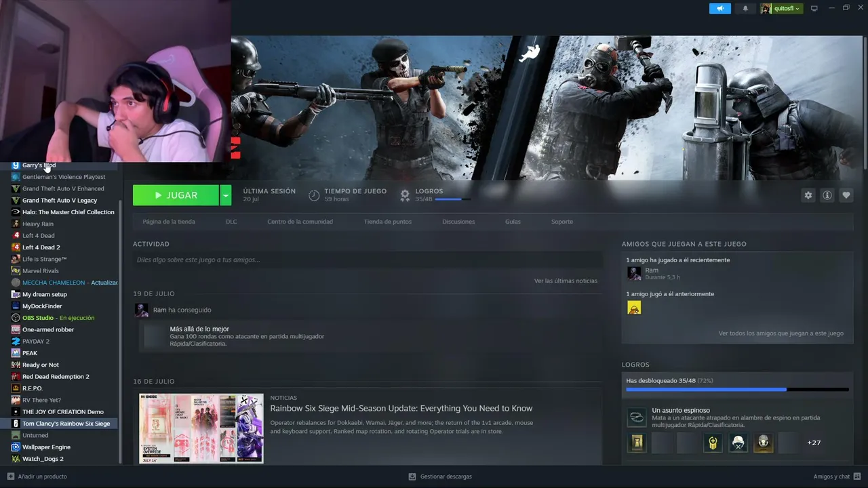Go to Tienda de puntos tab
This screenshot has width=868, height=488.
[387, 222]
